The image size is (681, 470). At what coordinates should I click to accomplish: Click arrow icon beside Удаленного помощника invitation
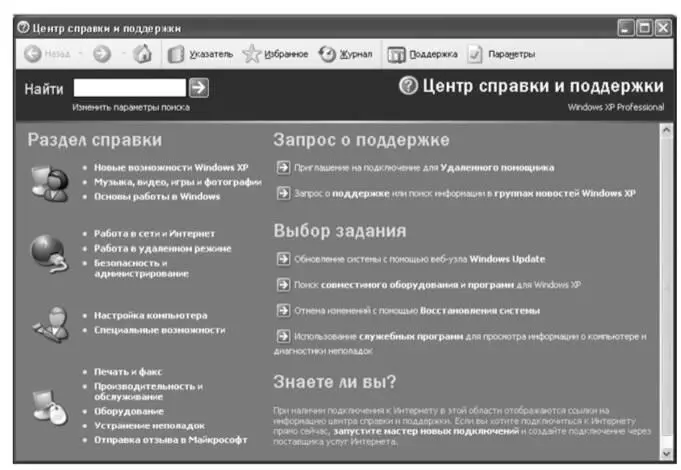click(x=283, y=167)
